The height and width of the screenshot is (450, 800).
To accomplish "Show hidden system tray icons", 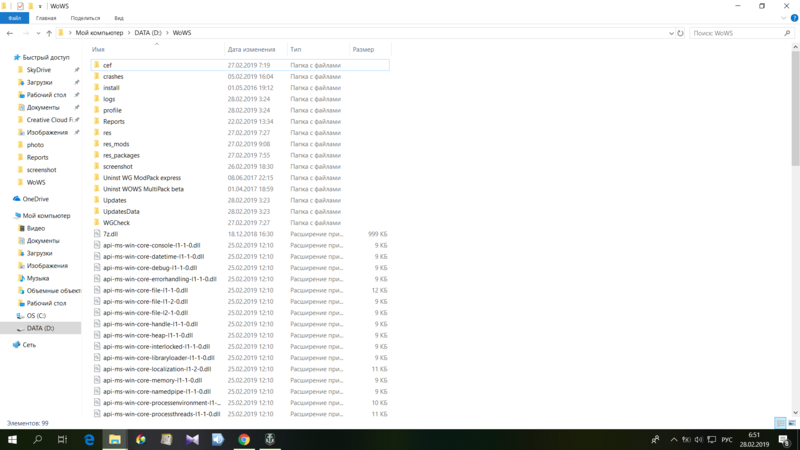I will 674,440.
